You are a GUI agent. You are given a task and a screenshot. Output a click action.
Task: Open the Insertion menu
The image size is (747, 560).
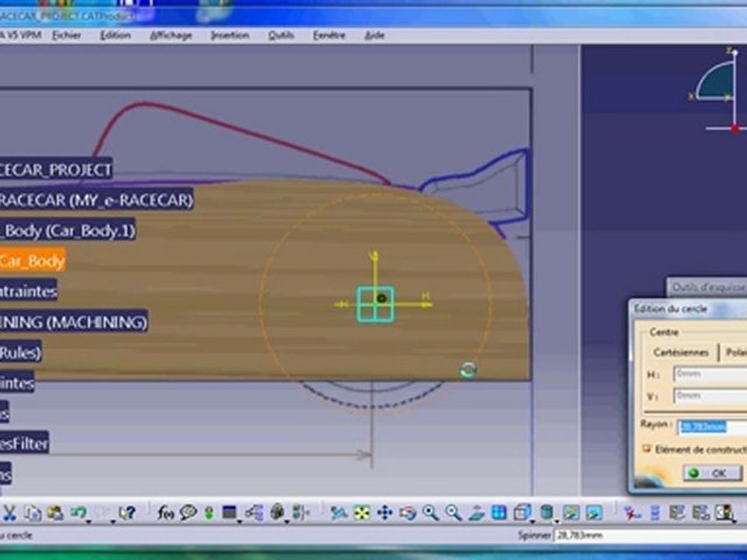click(x=230, y=35)
